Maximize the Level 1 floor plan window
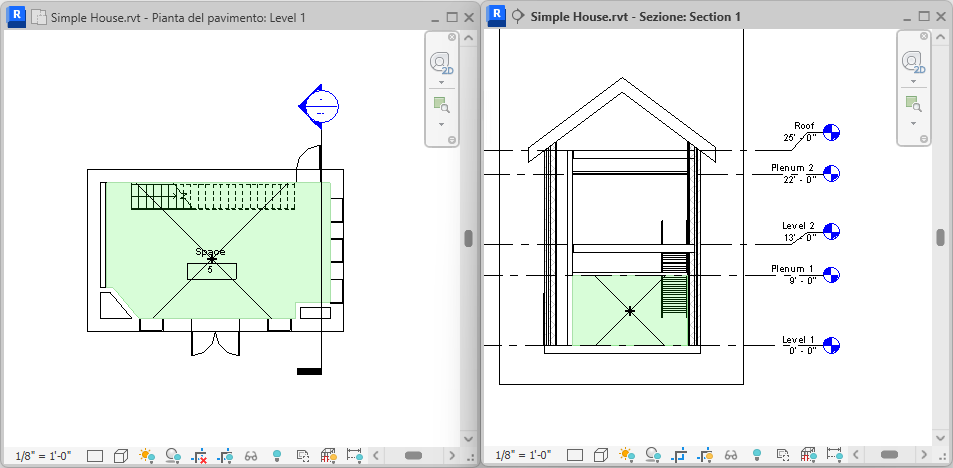 (452, 18)
